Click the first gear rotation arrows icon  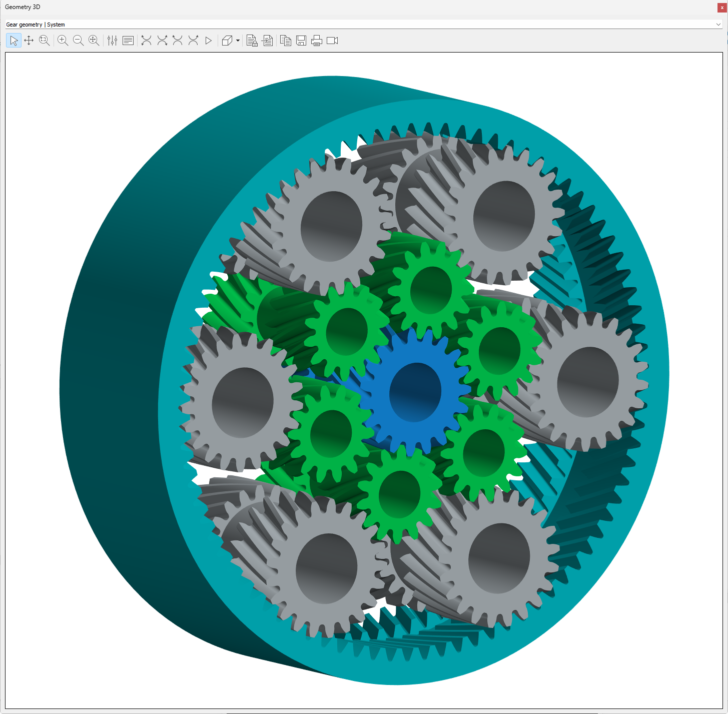click(146, 41)
